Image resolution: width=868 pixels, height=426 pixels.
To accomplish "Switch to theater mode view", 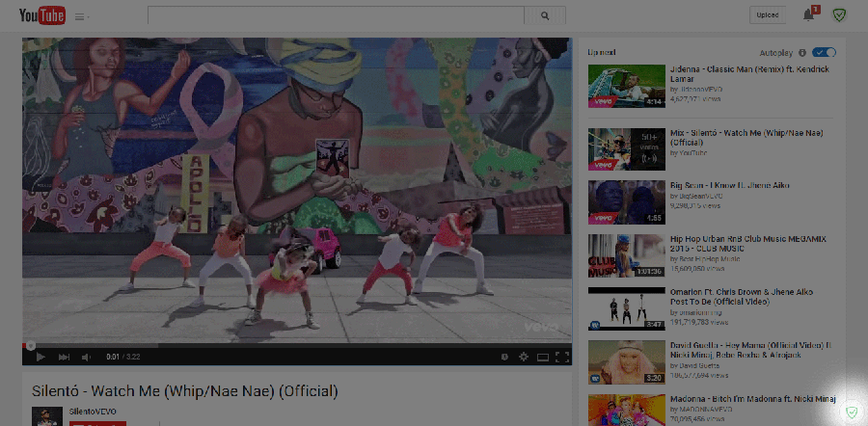I will [x=543, y=357].
